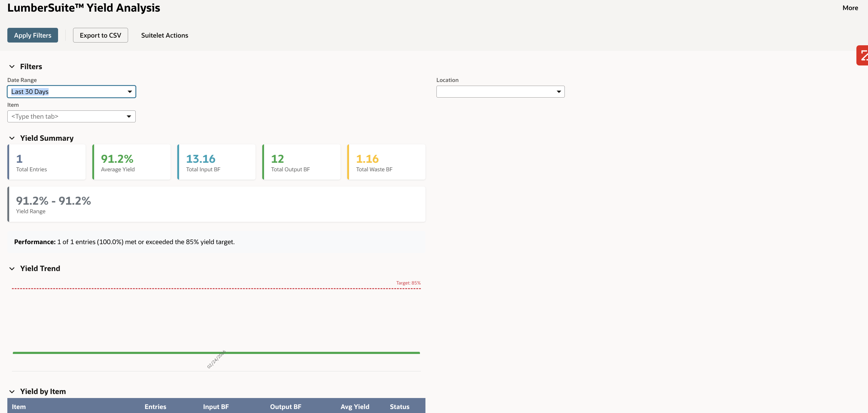Open the More menu
868x413 pixels.
click(850, 7)
